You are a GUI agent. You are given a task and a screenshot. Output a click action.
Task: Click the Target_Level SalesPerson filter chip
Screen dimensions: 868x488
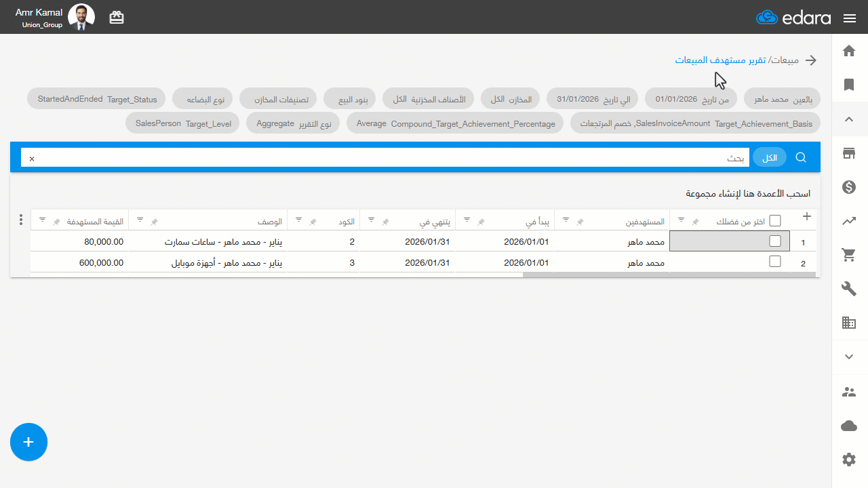coord(183,124)
